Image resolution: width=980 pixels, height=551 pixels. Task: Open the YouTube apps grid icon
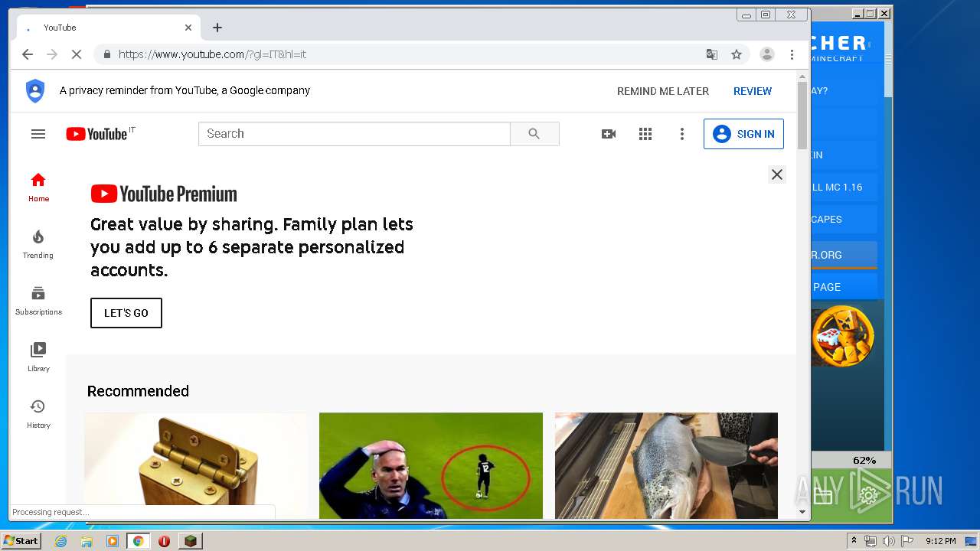click(645, 134)
